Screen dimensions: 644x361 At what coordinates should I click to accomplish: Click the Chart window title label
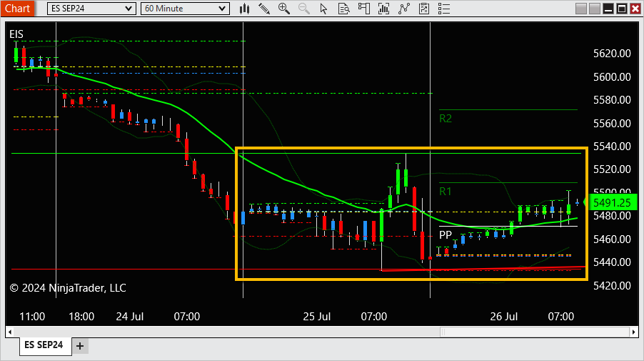click(x=17, y=9)
